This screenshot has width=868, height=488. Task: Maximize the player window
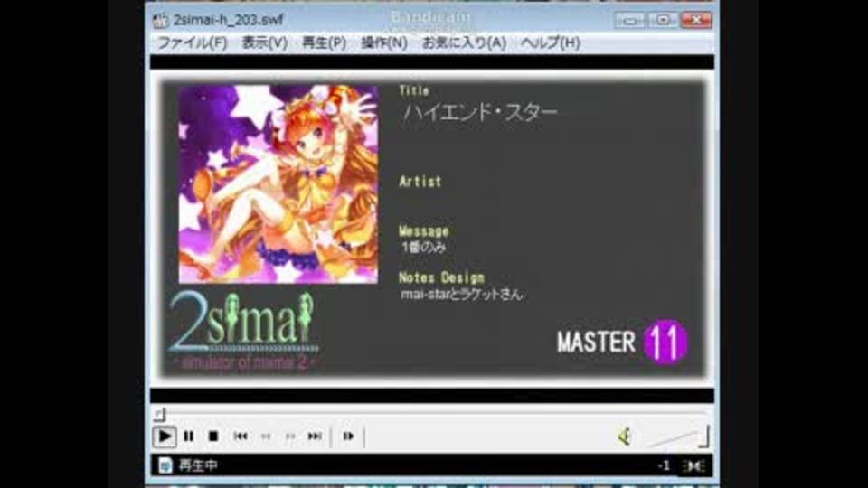pos(663,20)
